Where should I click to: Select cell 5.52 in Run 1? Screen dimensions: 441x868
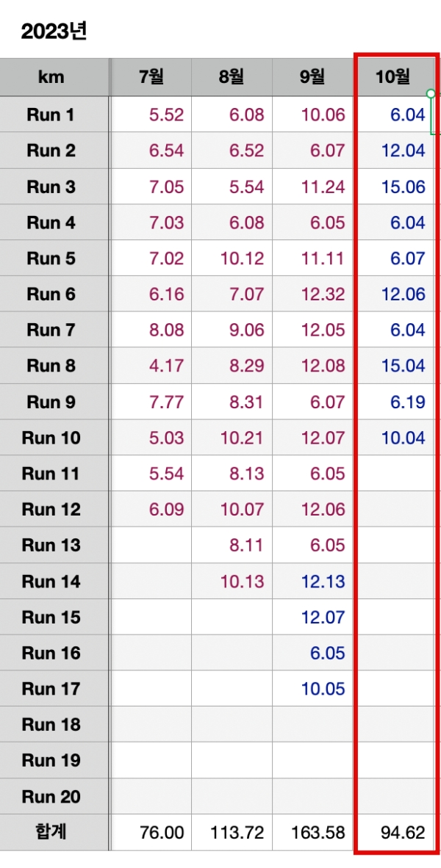pyautogui.click(x=151, y=115)
